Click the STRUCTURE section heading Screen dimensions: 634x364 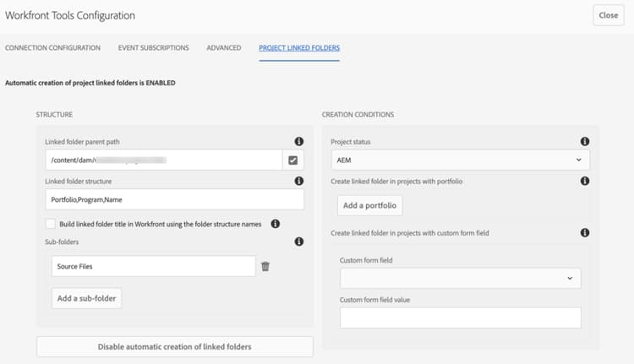coord(54,115)
